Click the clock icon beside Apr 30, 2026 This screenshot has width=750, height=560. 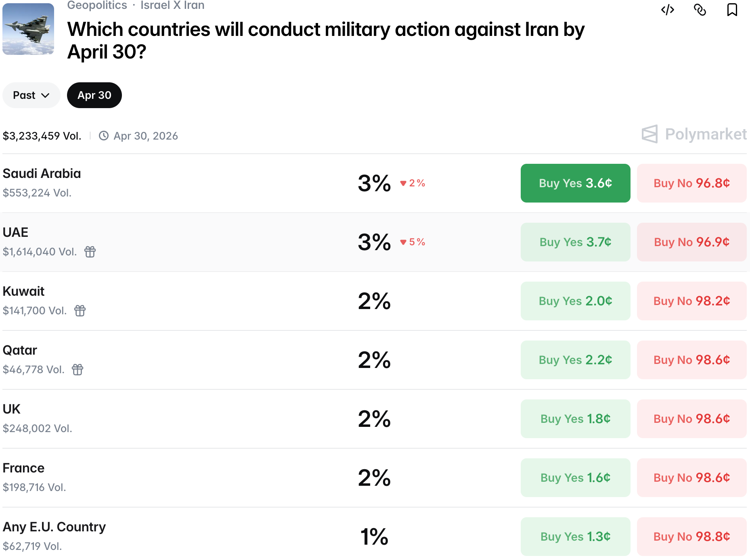coord(104,136)
